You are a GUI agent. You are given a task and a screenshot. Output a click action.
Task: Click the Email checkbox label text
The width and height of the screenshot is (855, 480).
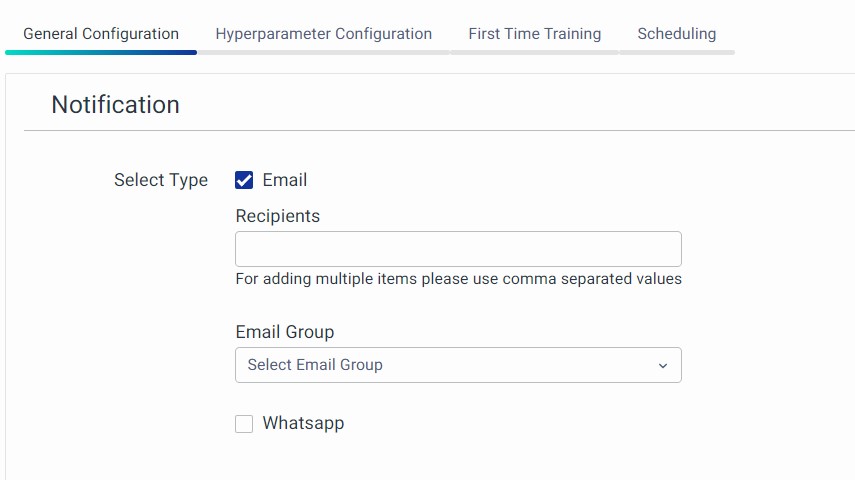click(x=284, y=180)
